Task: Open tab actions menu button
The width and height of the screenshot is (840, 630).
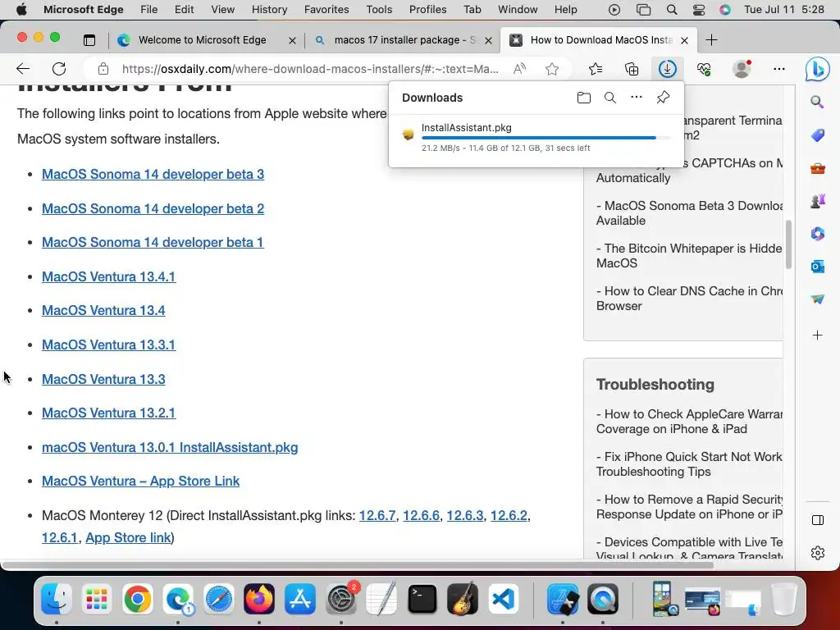Action: (89, 40)
